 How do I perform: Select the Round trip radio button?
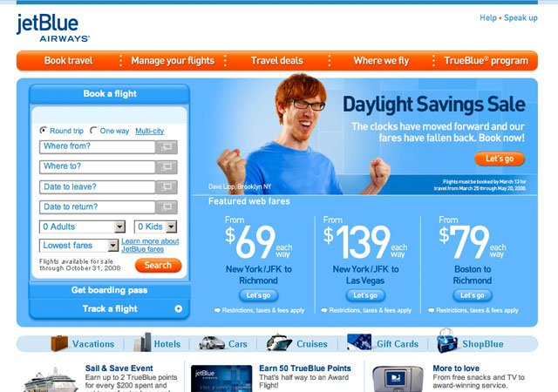pos(43,130)
